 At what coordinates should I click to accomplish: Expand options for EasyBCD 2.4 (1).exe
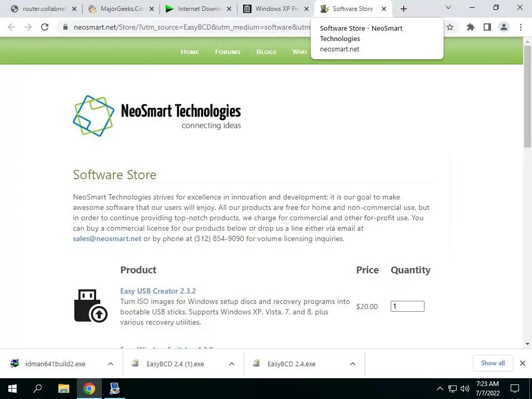232,364
